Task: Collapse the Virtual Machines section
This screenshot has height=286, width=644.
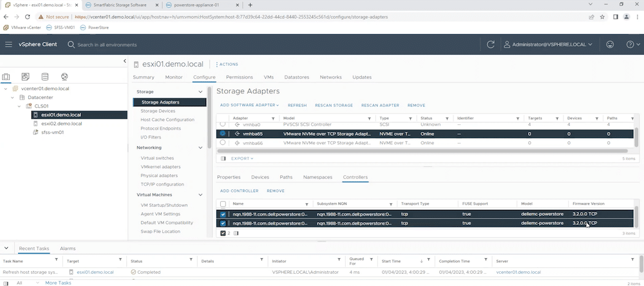Action: coord(200,195)
